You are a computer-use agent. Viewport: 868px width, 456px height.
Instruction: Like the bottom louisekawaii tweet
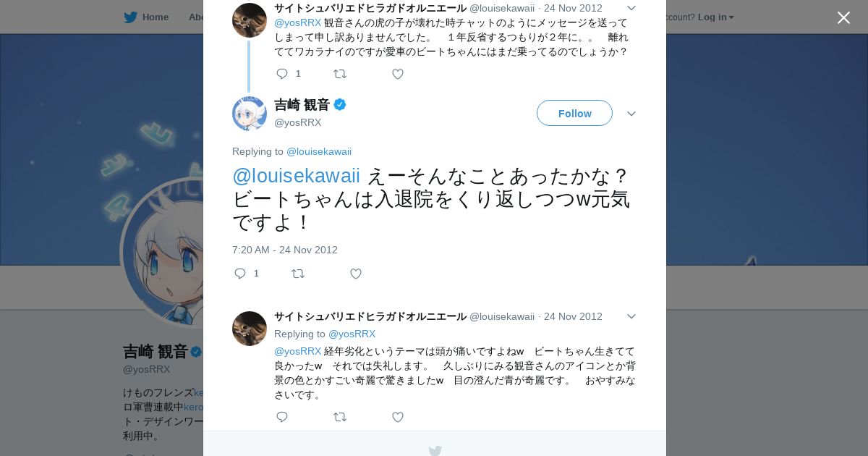[x=398, y=417]
